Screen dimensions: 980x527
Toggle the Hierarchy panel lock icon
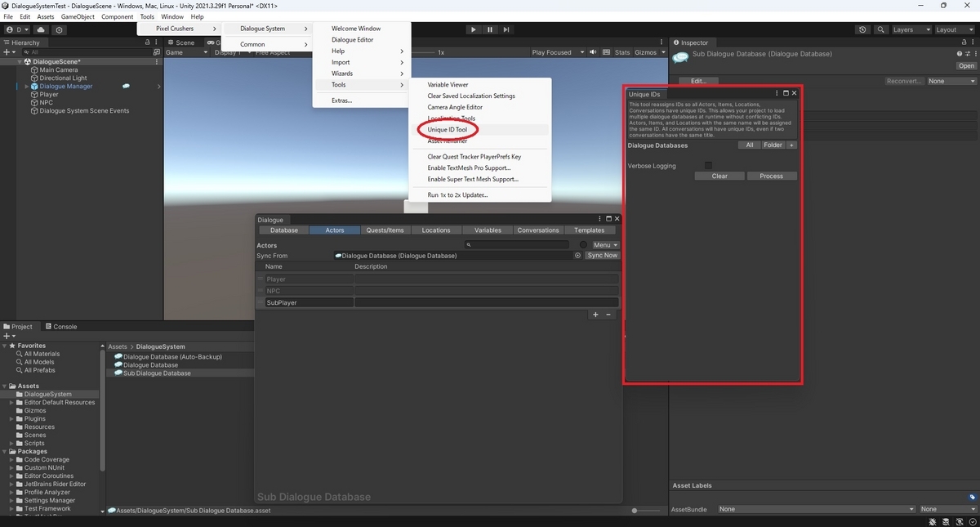pos(149,42)
